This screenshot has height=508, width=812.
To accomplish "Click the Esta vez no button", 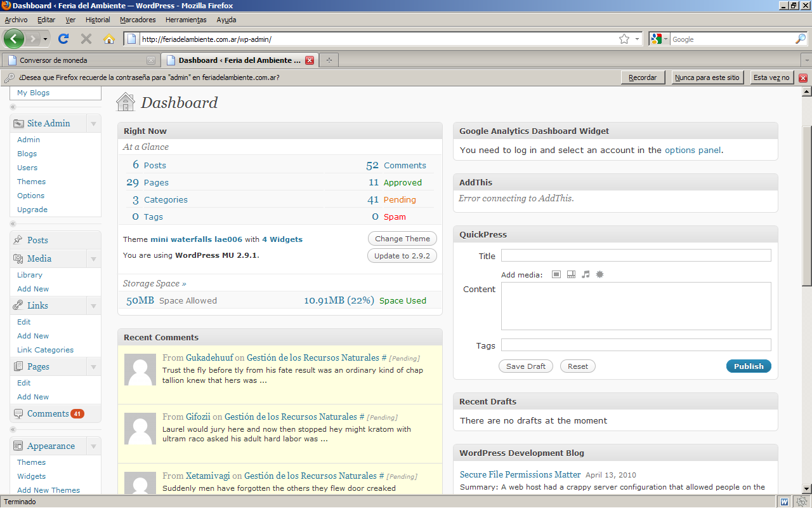I will point(771,77).
